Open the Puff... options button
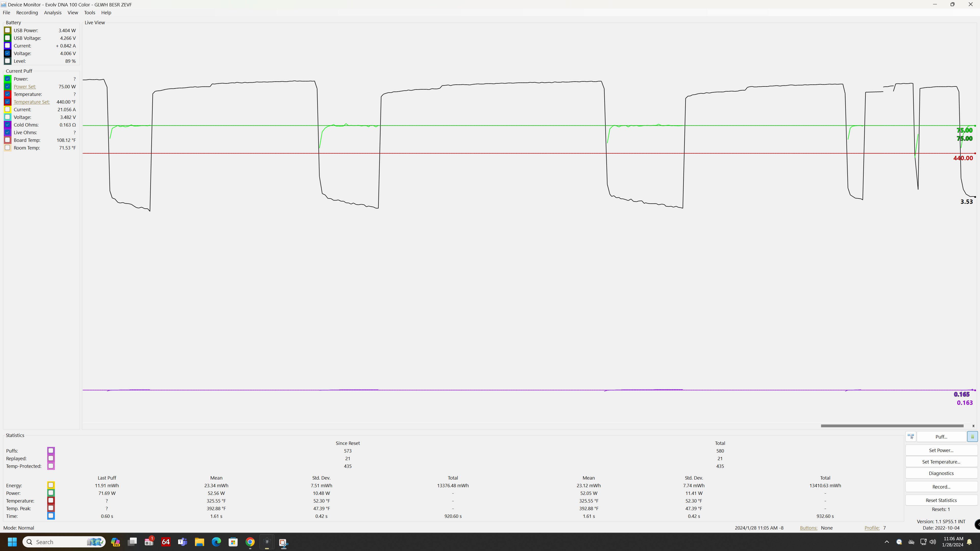 click(x=941, y=436)
